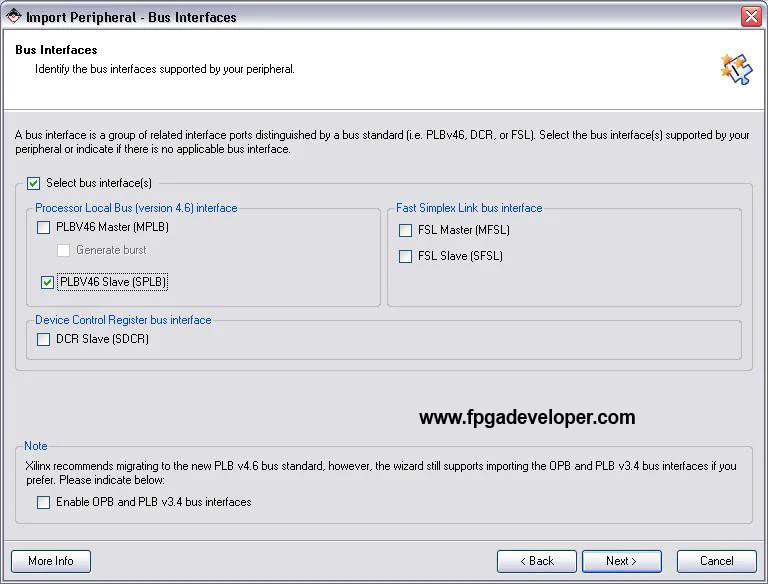Click the Note section label
768x584 pixels.
36,446
